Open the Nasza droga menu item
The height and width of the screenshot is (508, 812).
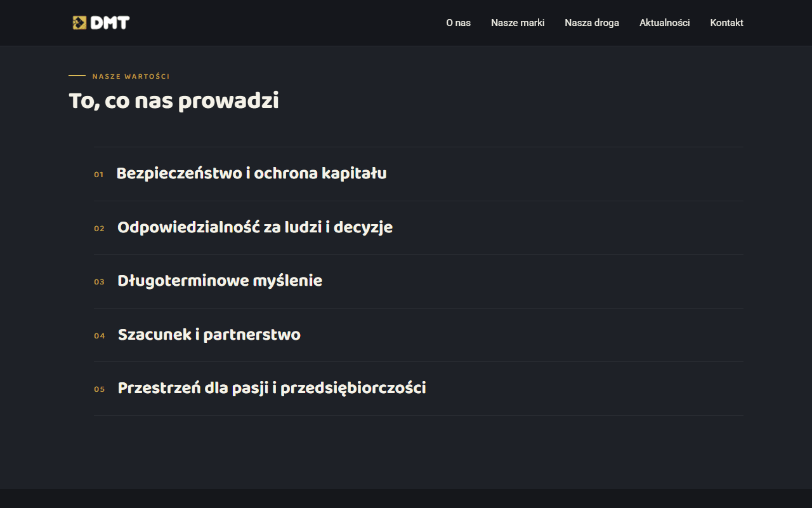pyautogui.click(x=592, y=23)
